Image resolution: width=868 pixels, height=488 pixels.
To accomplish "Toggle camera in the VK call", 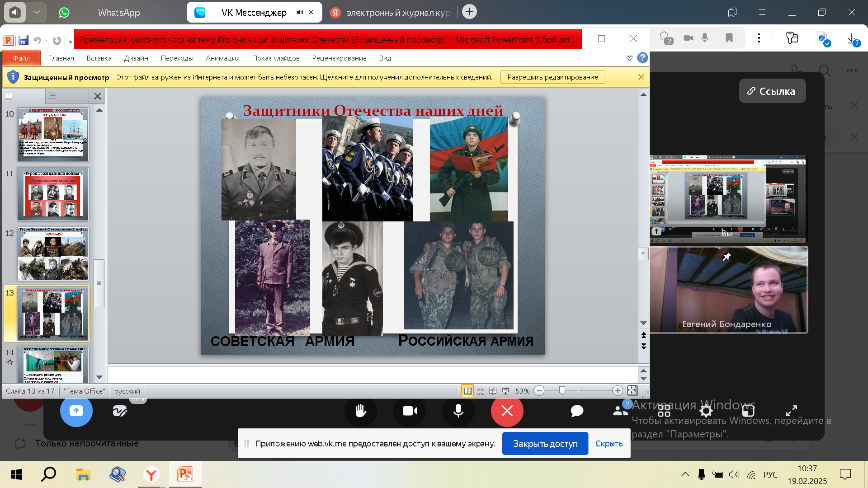I will pos(410,411).
